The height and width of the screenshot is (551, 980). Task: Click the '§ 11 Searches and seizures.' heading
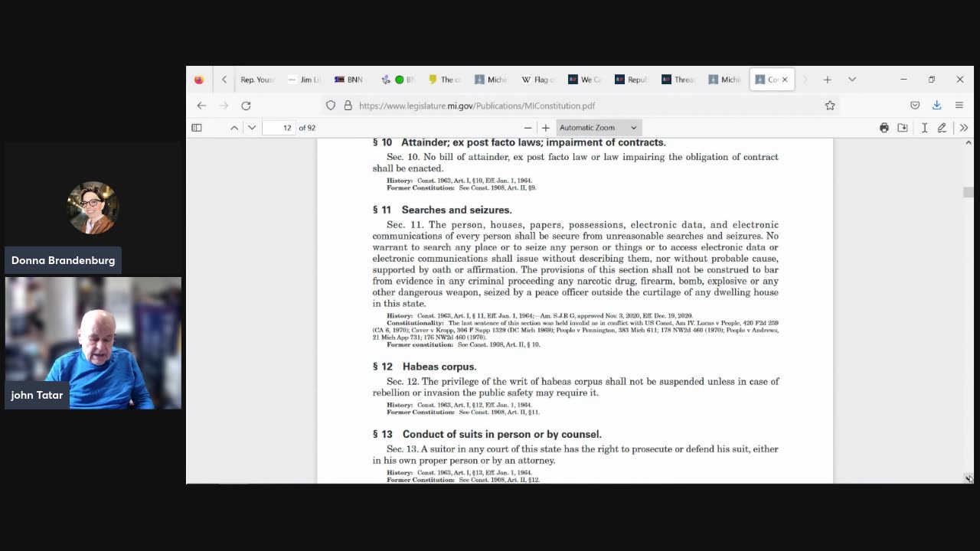click(x=442, y=210)
